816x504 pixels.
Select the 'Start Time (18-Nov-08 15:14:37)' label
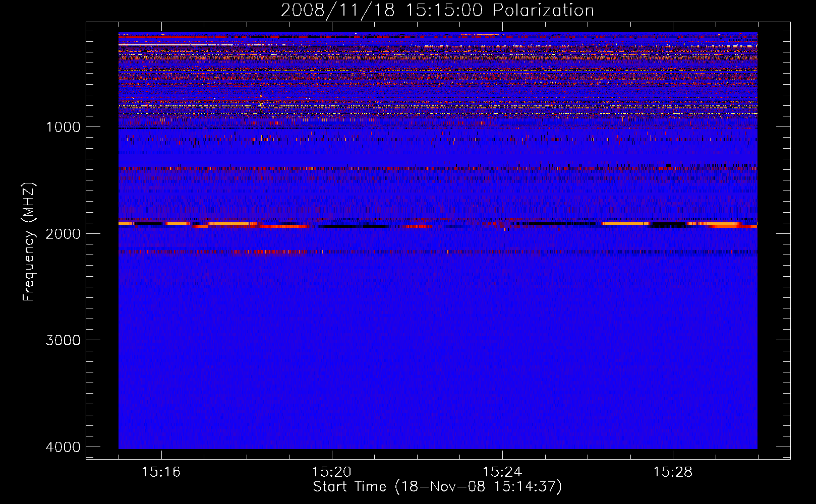(437, 487)
